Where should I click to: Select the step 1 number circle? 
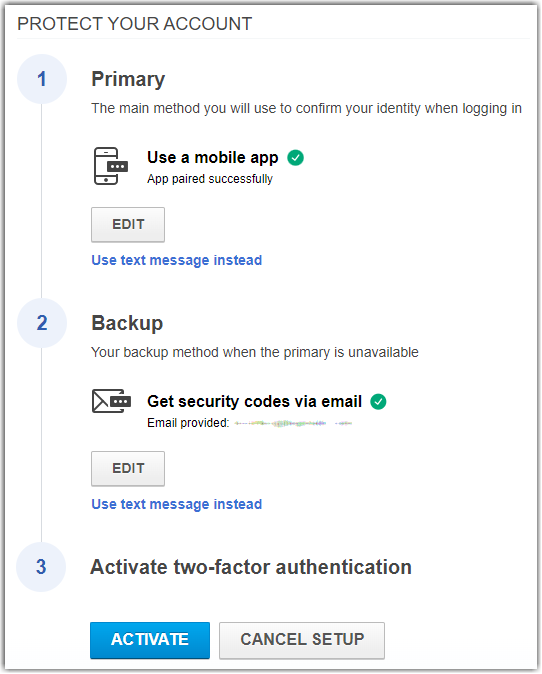click(x=42, y=79)
